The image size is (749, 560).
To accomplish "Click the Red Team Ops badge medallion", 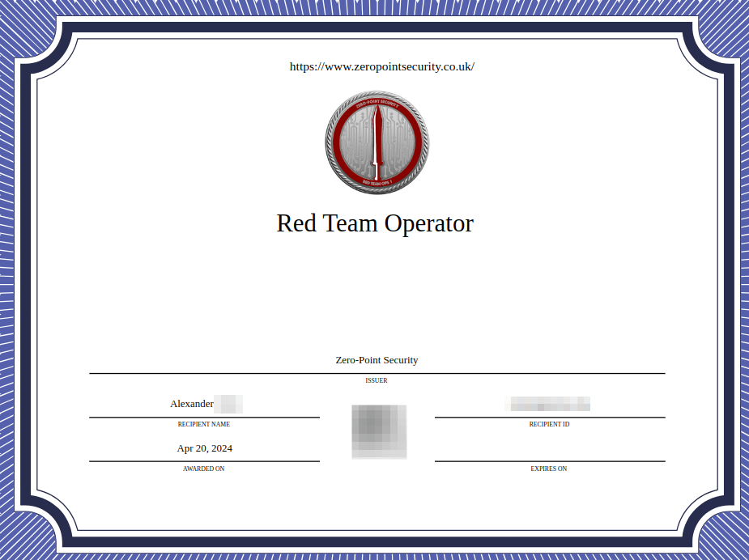I will tap(377, 142).
